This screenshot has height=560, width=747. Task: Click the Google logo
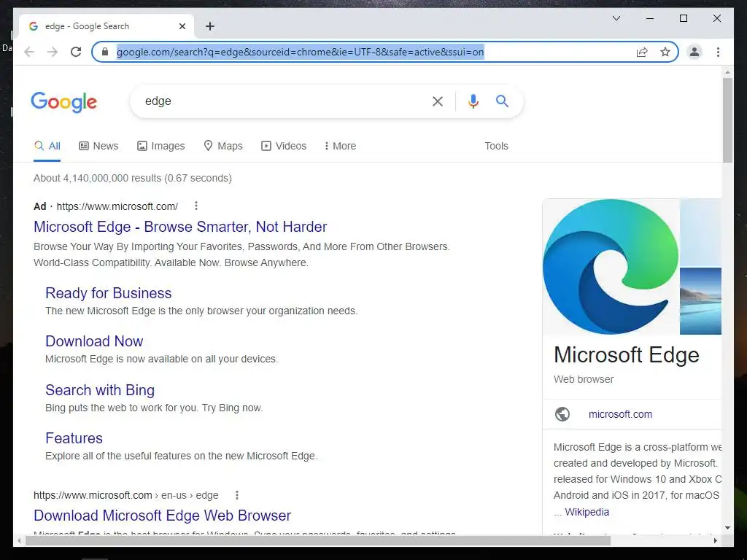(x=64, y=102)
